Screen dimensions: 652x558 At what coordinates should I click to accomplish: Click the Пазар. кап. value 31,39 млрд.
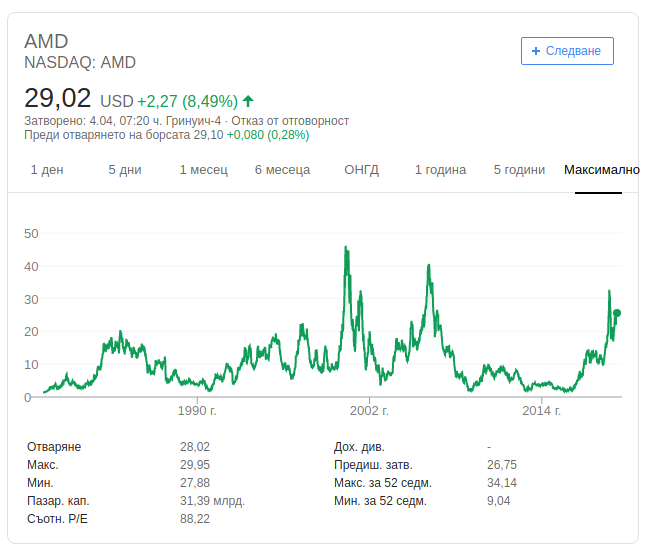[x=212, y=501]
